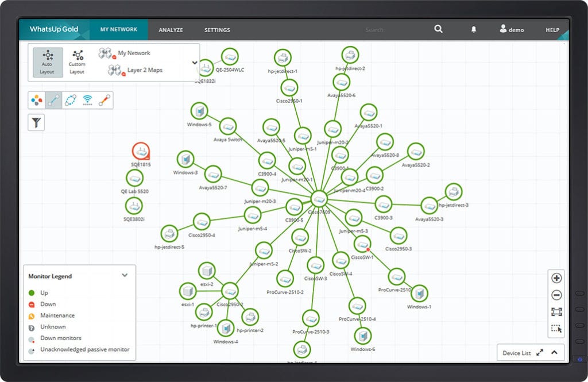588x382 pixels.
Task: Click the HELP link
Action: (552, 29)
